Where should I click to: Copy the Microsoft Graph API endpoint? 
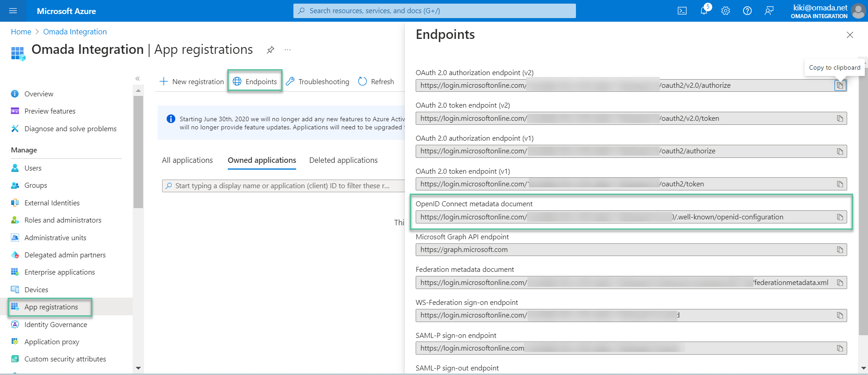click(840, 250)
